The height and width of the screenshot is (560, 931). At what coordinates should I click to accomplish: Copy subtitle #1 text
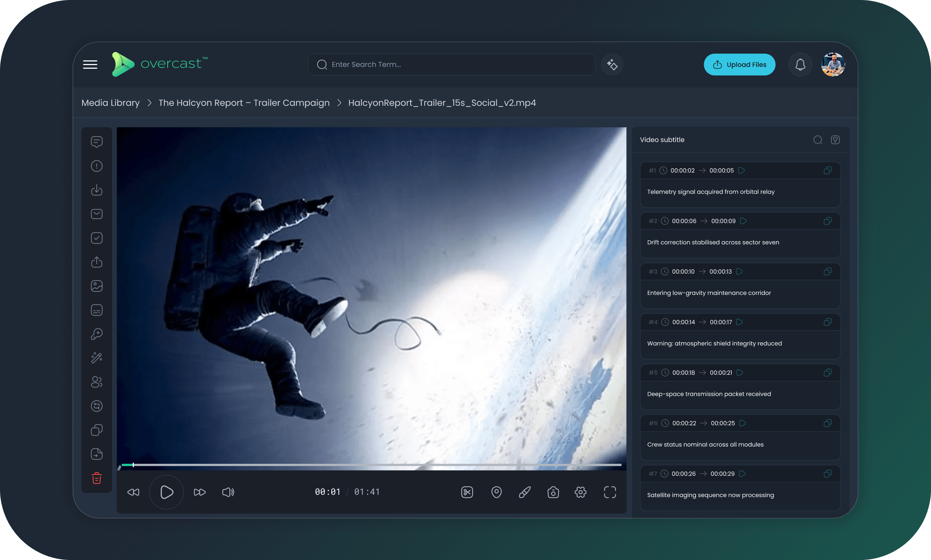(x=827, y=171)
